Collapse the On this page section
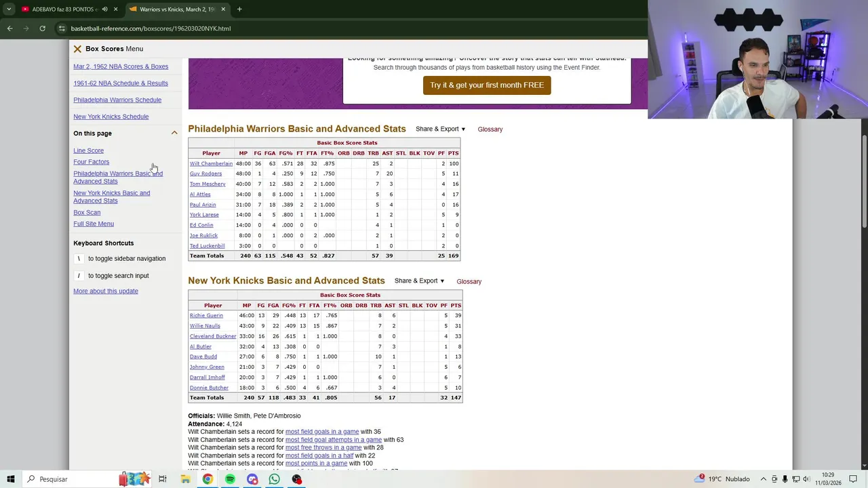 pyautogui.click(x=174, y=133)
